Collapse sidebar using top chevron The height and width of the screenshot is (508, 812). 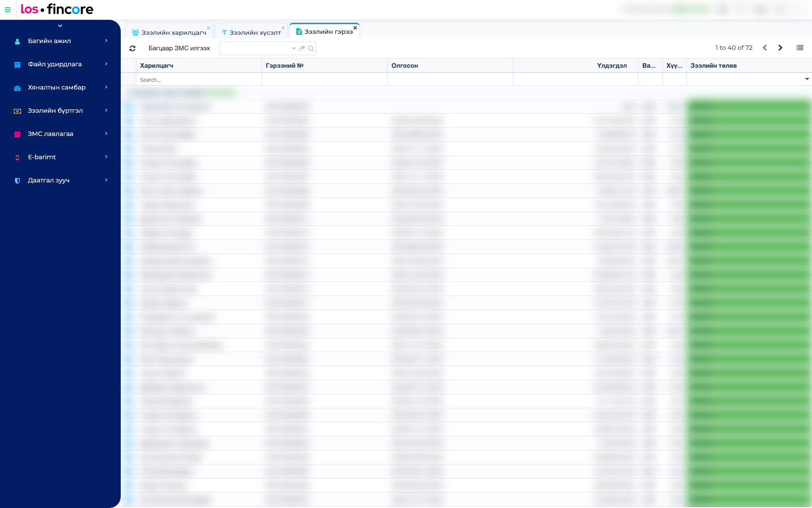point(60,26)
